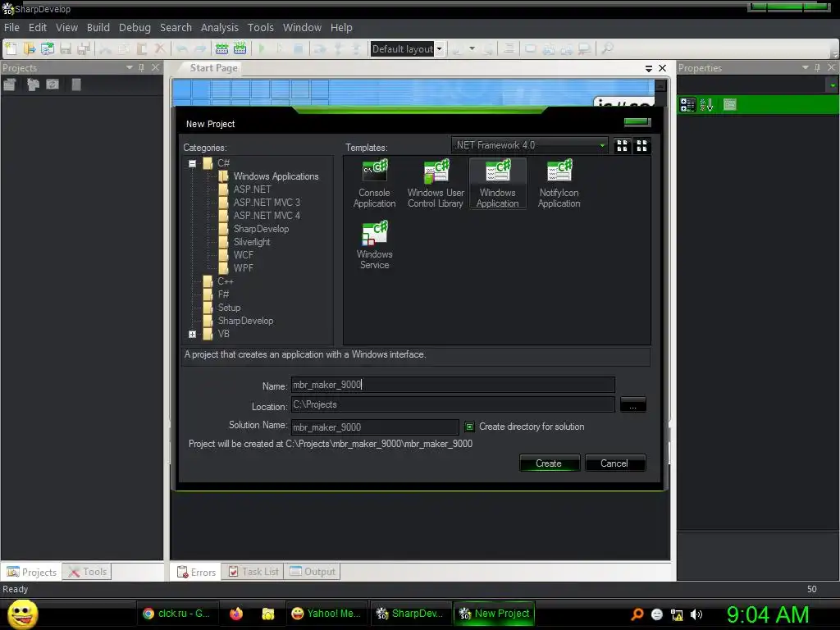Pin the Projects panel

pyautogui.click(x=141, y=67)
